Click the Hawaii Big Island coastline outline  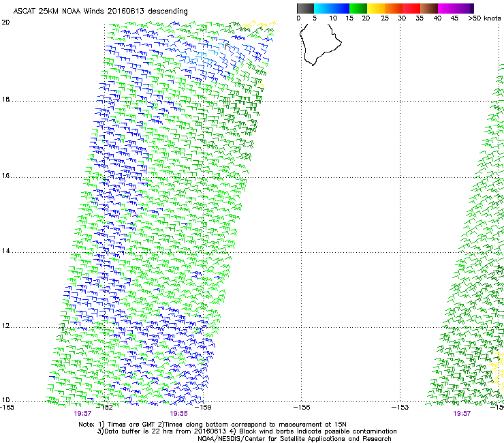(x=320, y=44)
